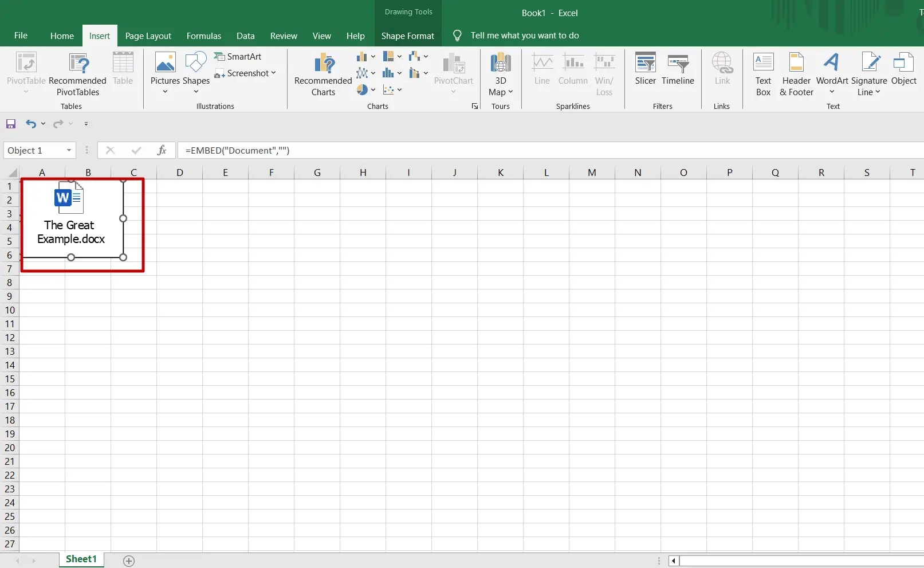Insert a Timeline filter
Image resolution: width=924 pixels, height=568 pixels.
pos(678,70)
